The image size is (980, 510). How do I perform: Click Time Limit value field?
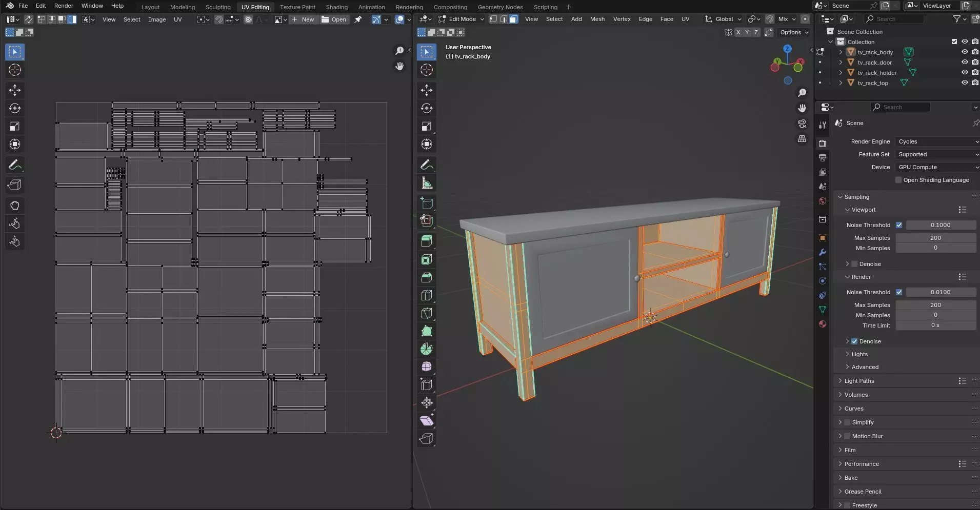click(x=935, y=325)
